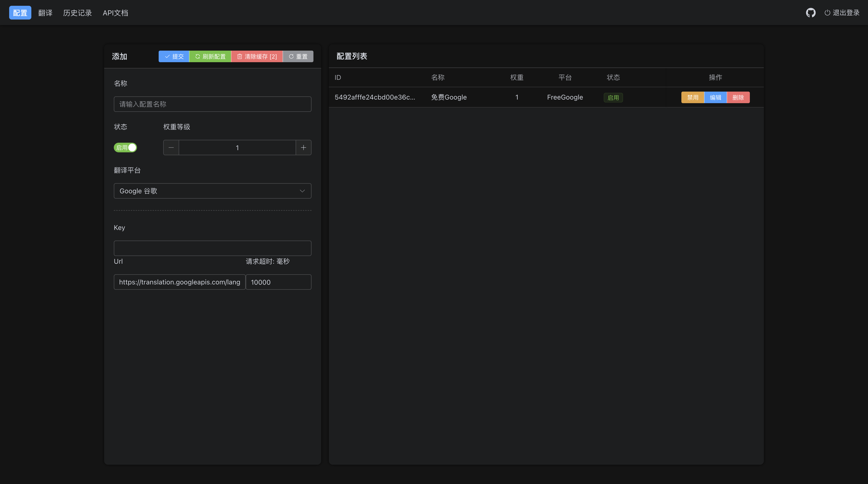
Task: Focus the Key input field
Action: point(212,248)
